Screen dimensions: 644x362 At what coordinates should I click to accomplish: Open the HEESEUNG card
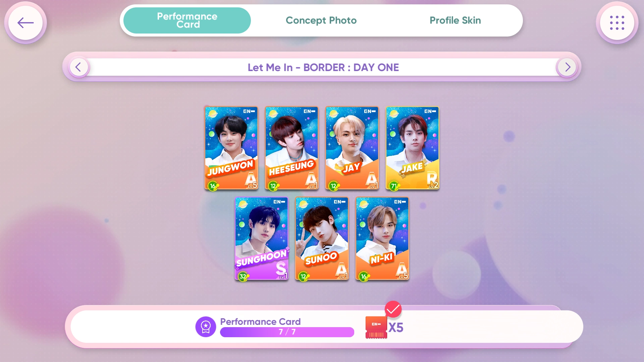(292, 148)
